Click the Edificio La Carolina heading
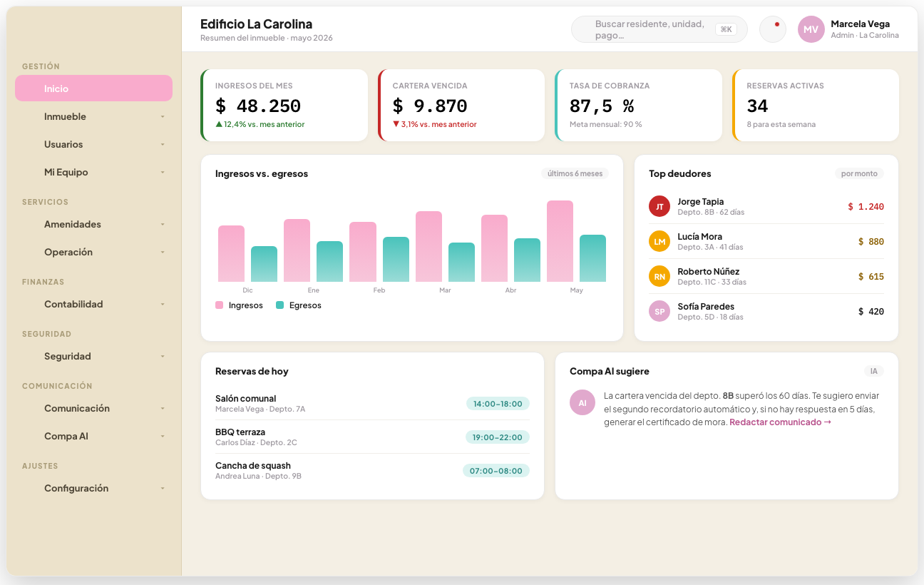The width and height of the screenshot is (924, 585). coord(256,24)
